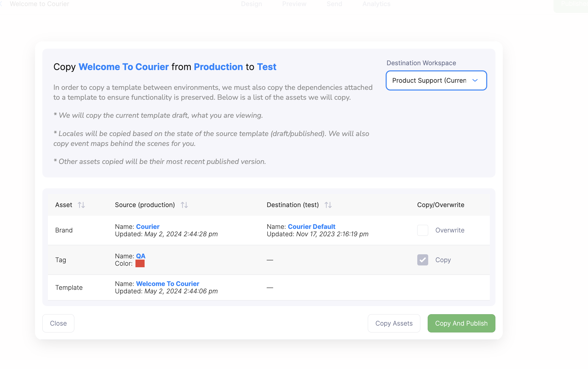
Task: Disable the Copy checkbox for the QA tag
Action: (x=422, y=260)
